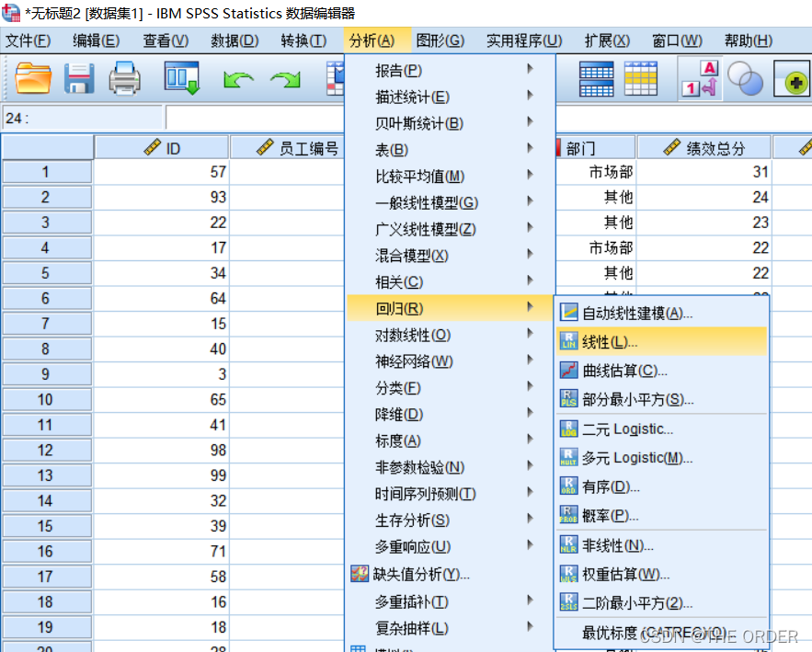This screenshot has width=812, height=652.
Task: Click the split file blue table icon
Action: 596,79
